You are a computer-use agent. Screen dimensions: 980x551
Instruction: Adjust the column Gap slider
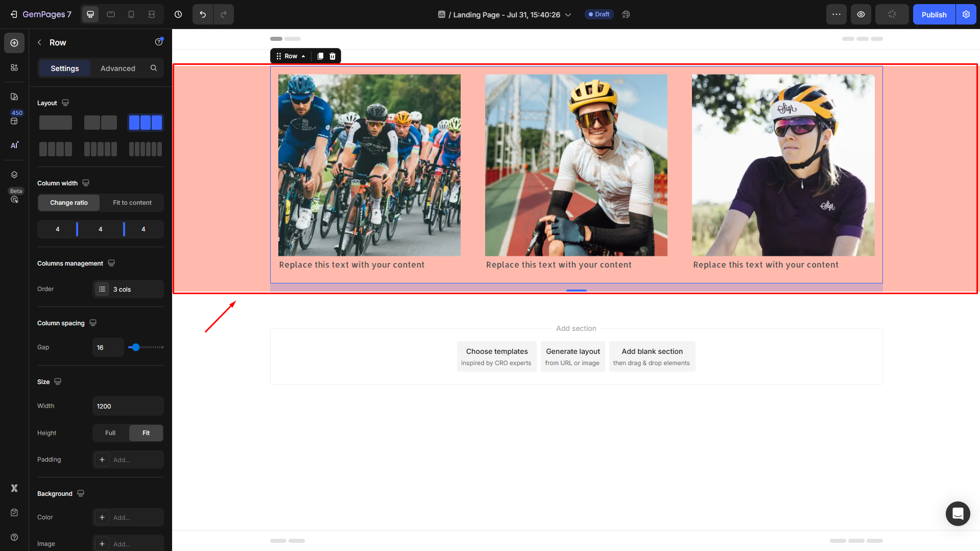[x=135, y=347]
